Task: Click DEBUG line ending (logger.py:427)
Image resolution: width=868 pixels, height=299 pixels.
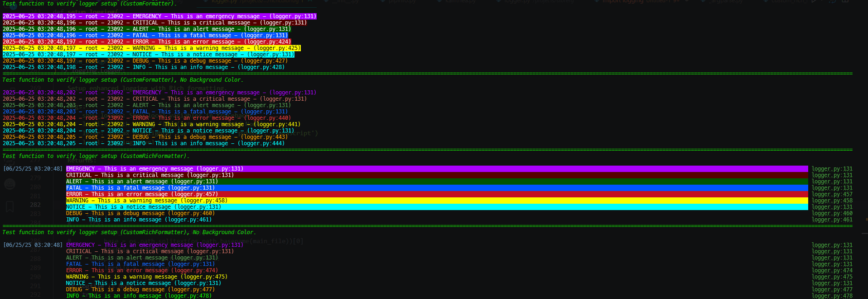Action: [x=145, y=61]
